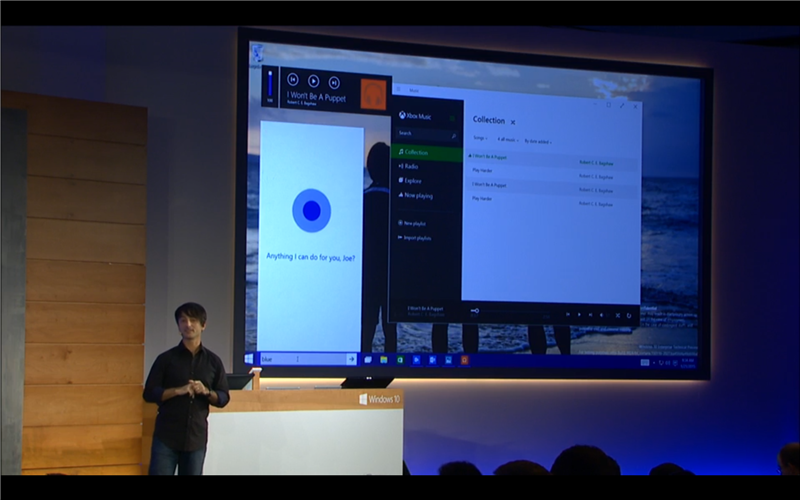
Task: Click play in Xbox Music bottom bar
Action: 579,314
